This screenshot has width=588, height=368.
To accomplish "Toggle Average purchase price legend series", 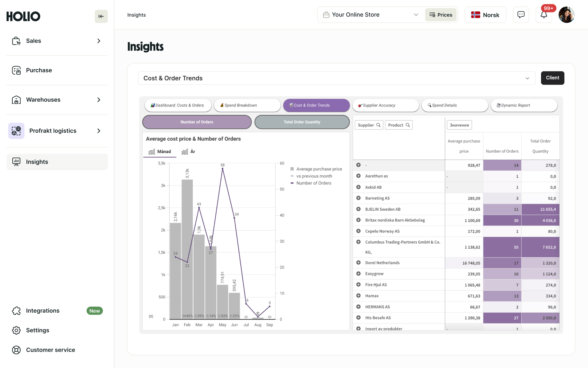I will 319,169.
